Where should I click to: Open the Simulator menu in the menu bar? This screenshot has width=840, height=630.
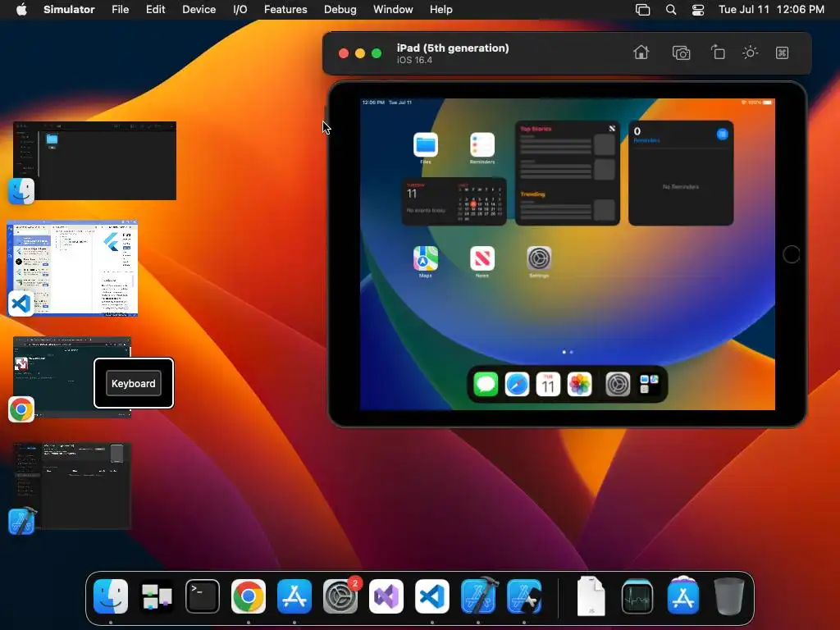pos(69,9)
